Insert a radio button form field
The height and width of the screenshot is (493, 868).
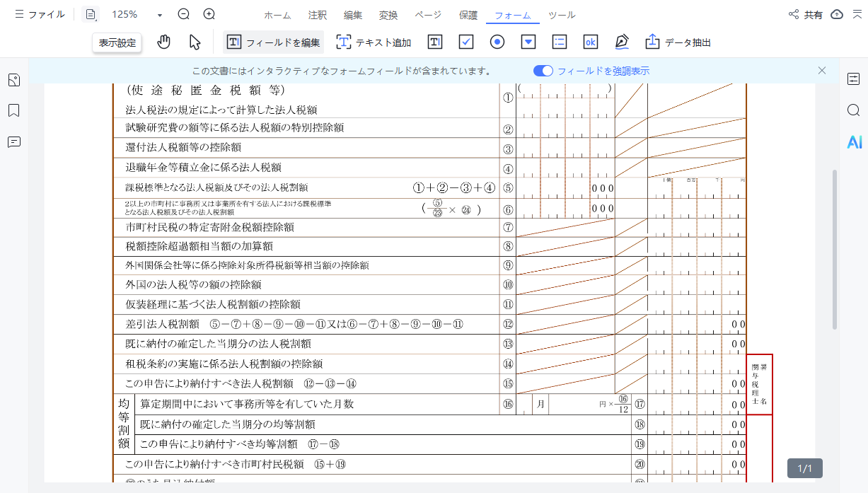[x=497, y=42]
